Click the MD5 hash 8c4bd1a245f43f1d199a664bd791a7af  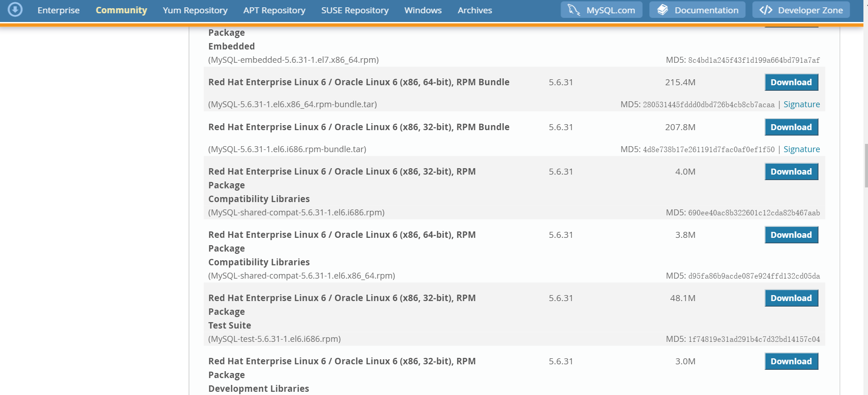[754, 60]
